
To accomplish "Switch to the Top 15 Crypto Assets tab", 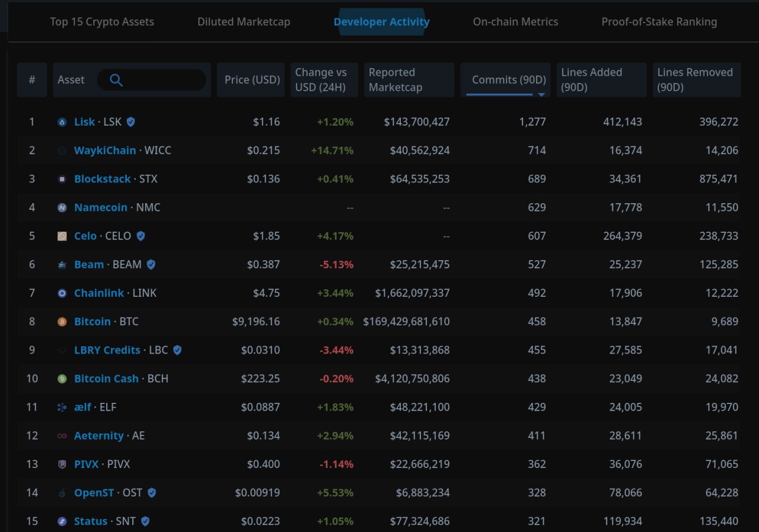I will tap(102, 22).
